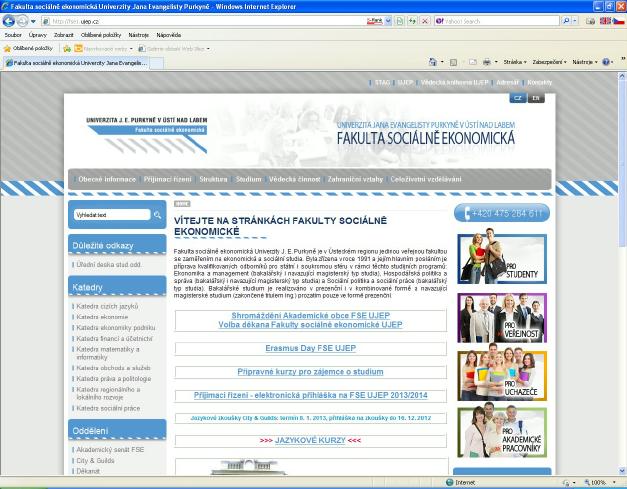Open the recent pages dropdown arrow
Image resolution: width=627 pixels, height=489 pixels.
[x=33, y=21]
